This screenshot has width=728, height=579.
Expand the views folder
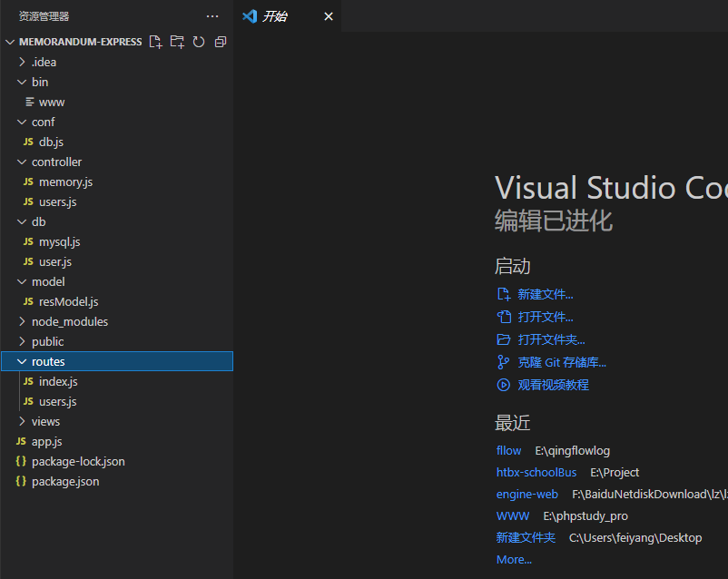(45, 421)
